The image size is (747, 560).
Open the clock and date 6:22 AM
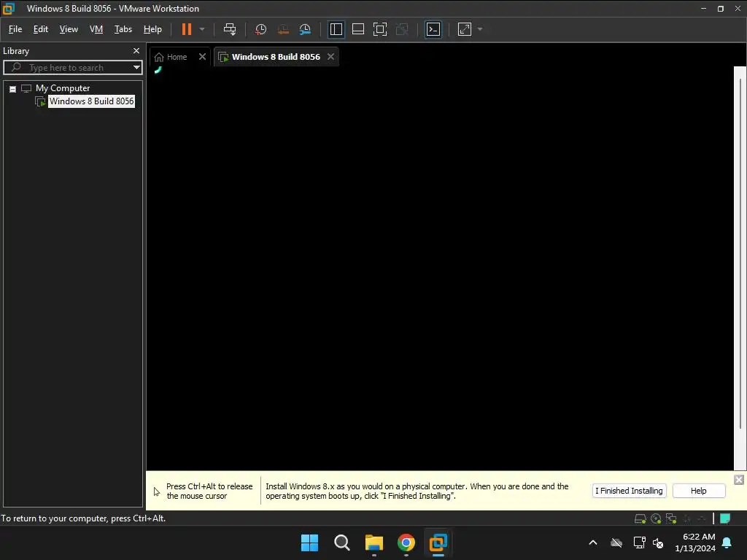click(695, 542)
